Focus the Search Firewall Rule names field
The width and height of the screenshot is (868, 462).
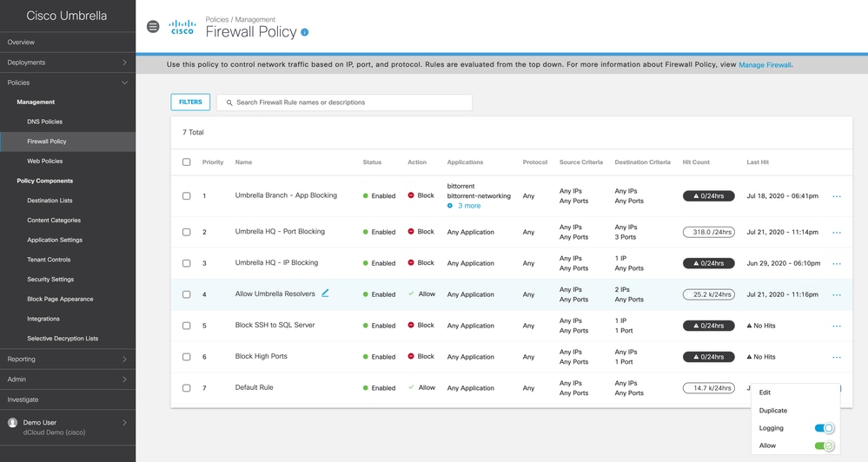[344, 102]
